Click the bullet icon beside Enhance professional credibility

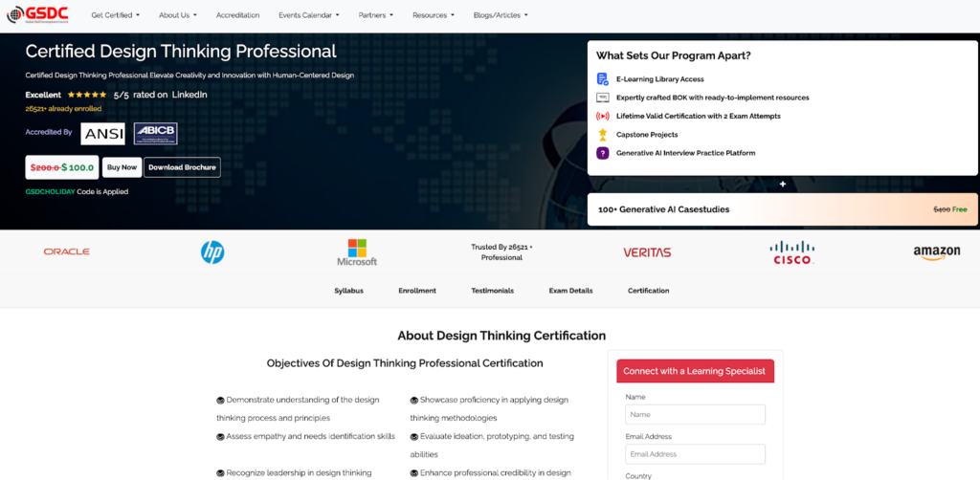click(413, 473)
